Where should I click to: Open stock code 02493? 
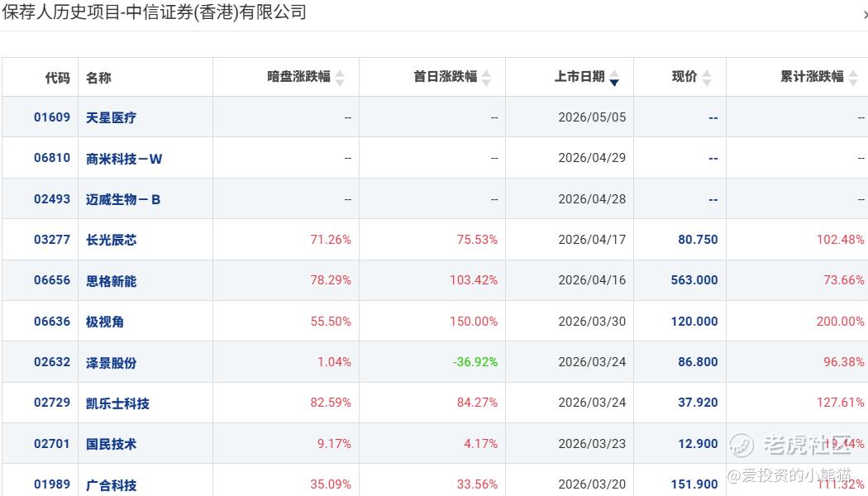pos(52,198)
